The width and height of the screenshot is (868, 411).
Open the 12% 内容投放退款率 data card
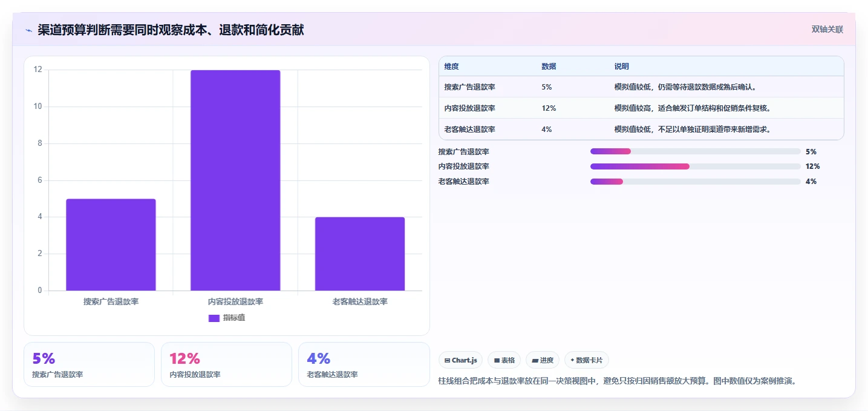(x=226, y=364)
